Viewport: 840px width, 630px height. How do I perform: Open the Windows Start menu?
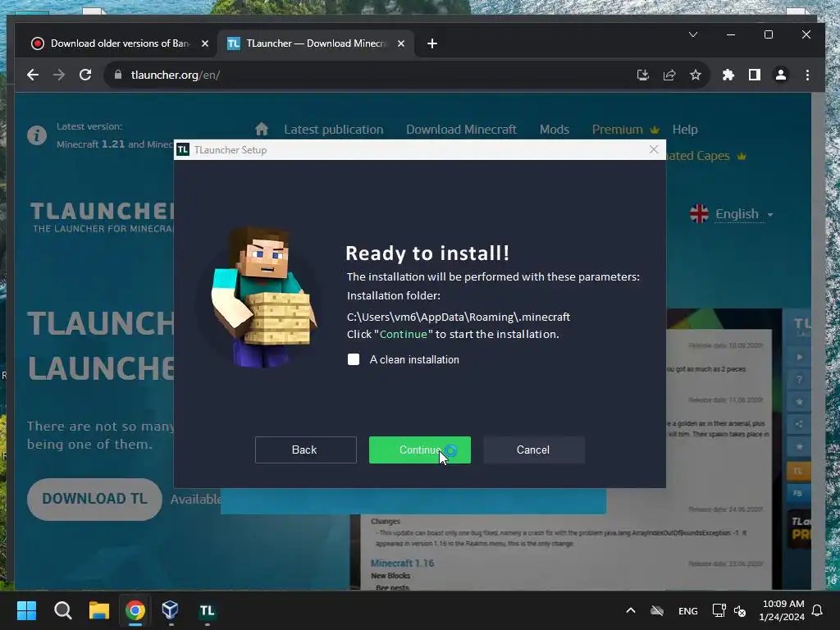coord(26,610)
